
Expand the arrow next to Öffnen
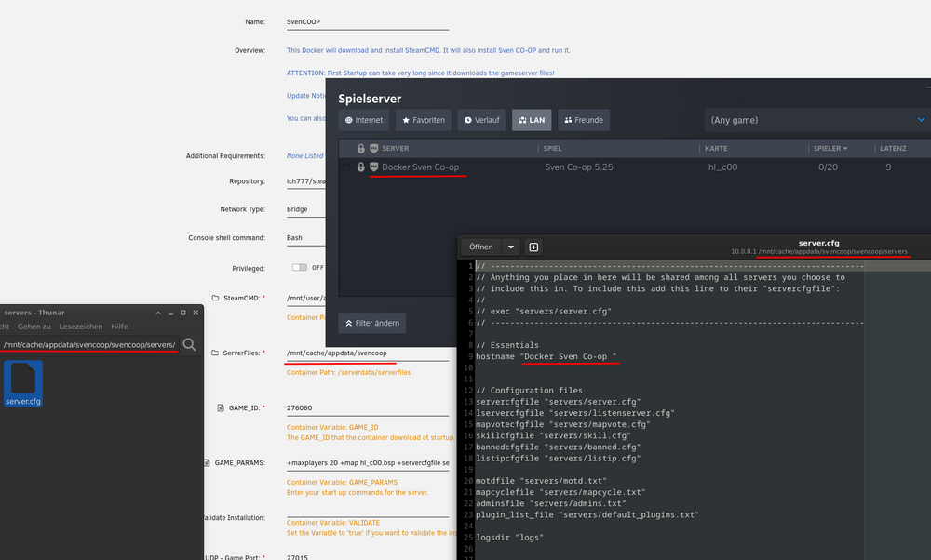click(x=510, y=247)
